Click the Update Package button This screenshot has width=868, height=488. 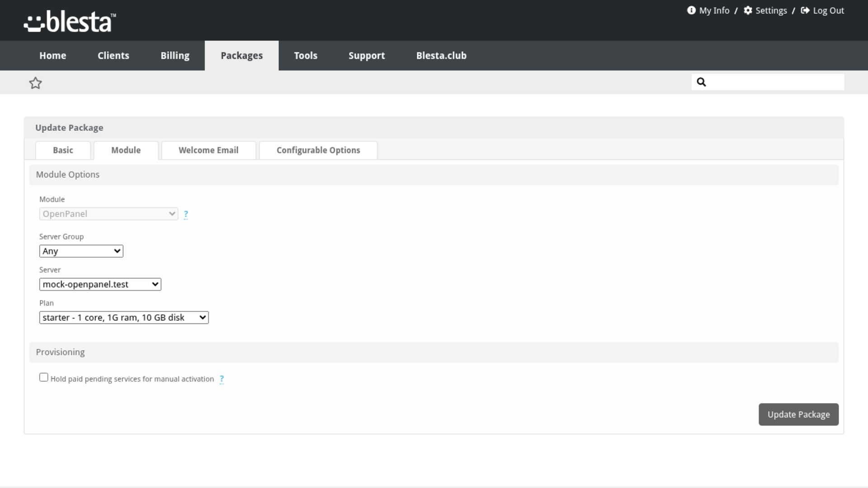[x=798, y=415]
